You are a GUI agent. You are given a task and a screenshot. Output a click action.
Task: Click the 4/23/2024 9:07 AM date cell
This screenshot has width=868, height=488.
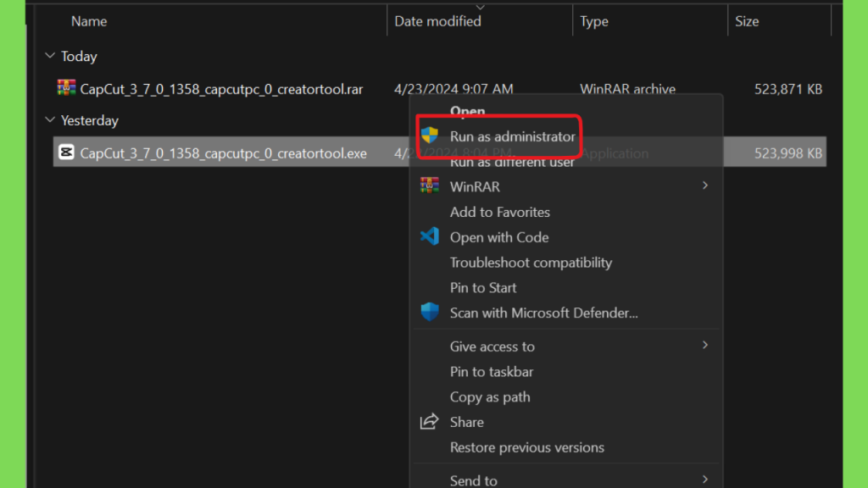pyautogui.click(x=453, y=89)
